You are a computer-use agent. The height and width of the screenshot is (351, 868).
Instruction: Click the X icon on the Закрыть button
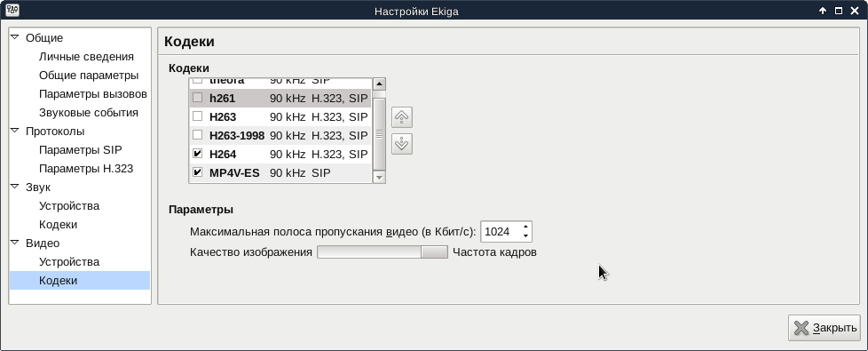point(801,328)
